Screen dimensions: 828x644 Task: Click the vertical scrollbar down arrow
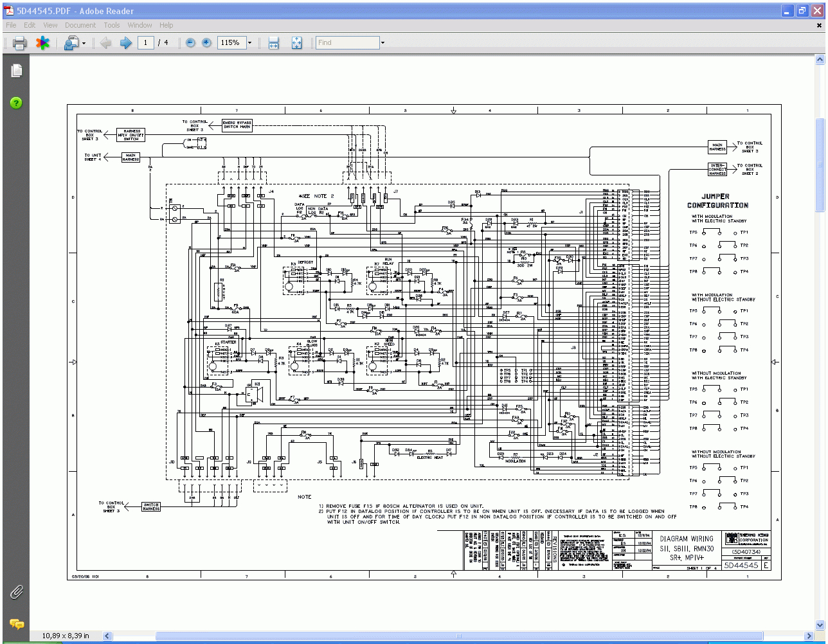pyautogui.click(x=820, y=625)
